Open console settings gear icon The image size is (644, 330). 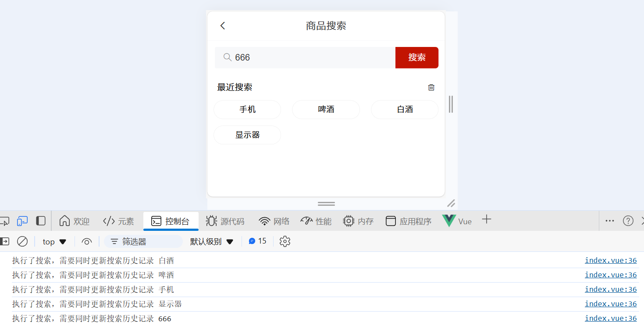pos(285,241)
